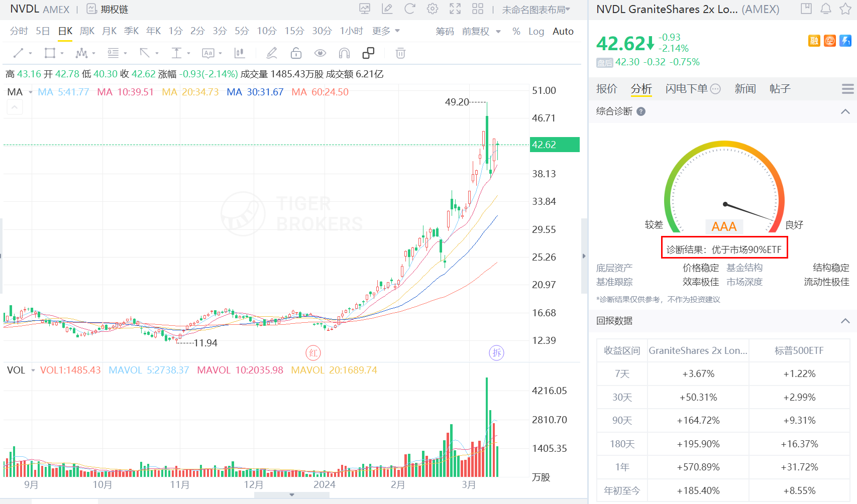The height and width of the screenshot is (504, 857).
Task: Collapse the right panel via splitter arrow
Action: tap(584, 256)
